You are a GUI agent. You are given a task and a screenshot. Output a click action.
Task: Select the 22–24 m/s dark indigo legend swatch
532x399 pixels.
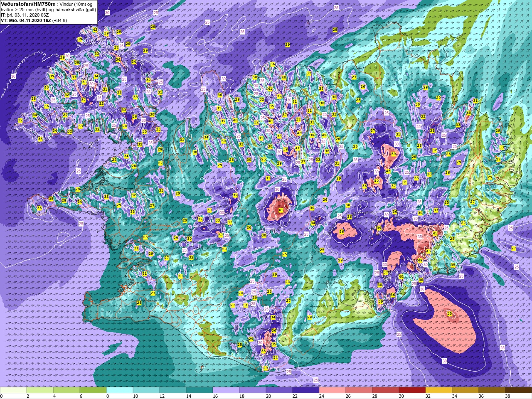click(306, 391)
